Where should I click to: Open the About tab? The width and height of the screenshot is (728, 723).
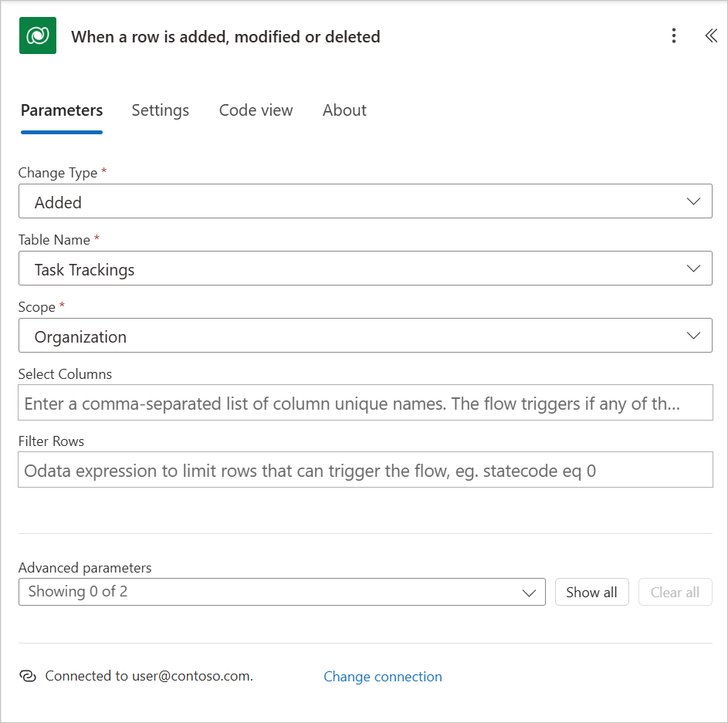pyautogui.click(x=344, y=110)
